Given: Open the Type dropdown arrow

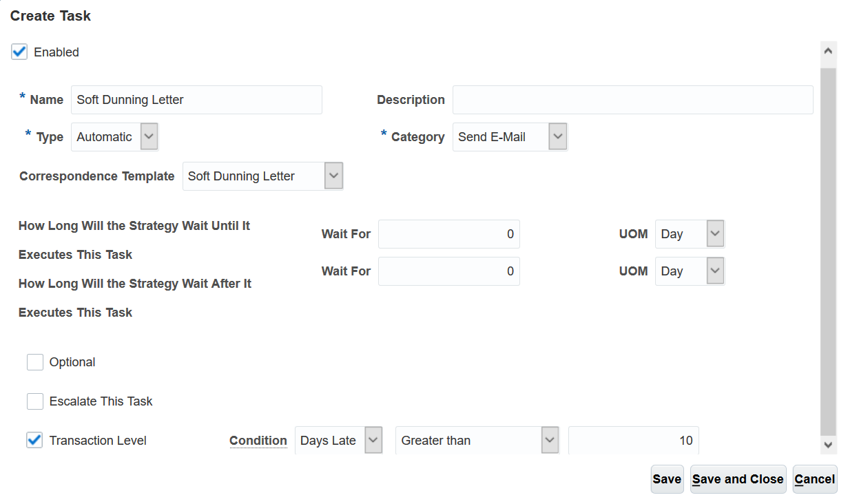Looking at the screenshot, I should click(x=149, y=137).
